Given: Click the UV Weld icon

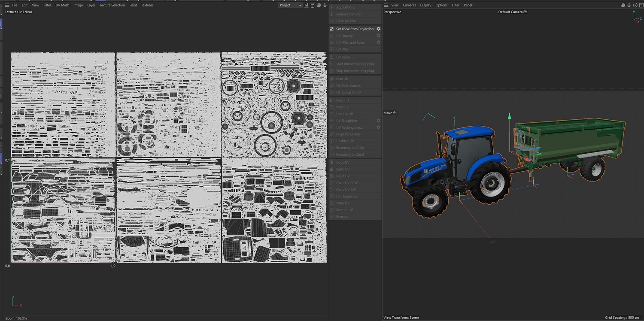Looking at the screenshot, I should coord(332,49).
